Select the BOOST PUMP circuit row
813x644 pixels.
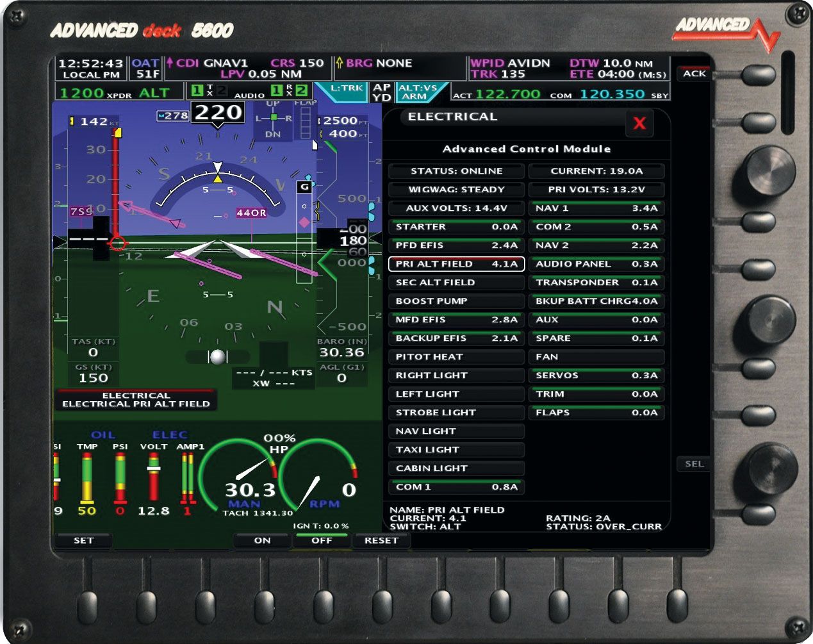click(456, 301)
